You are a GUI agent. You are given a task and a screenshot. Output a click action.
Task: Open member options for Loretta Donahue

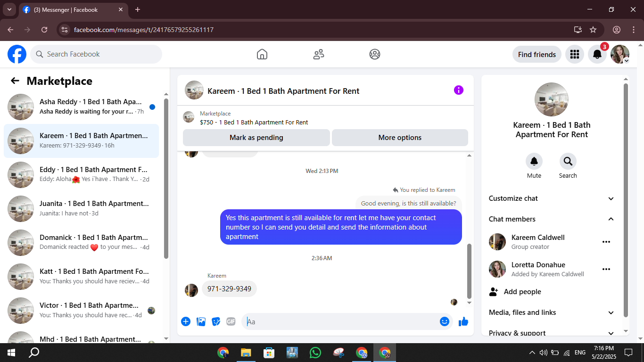coord(606,269)
